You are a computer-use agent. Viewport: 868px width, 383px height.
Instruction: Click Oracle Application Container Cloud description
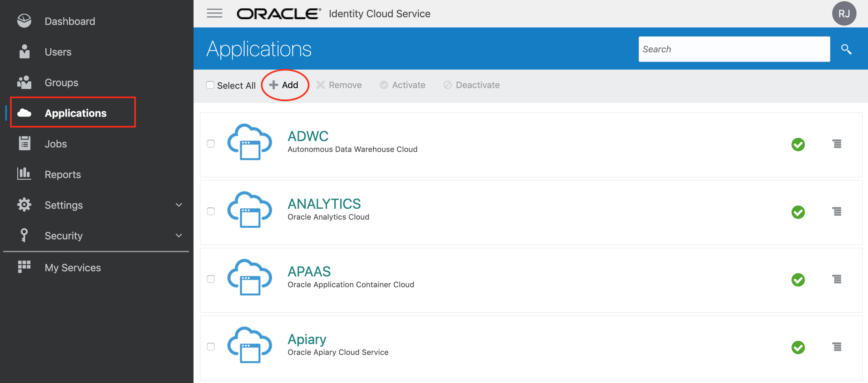pos(351,285)
